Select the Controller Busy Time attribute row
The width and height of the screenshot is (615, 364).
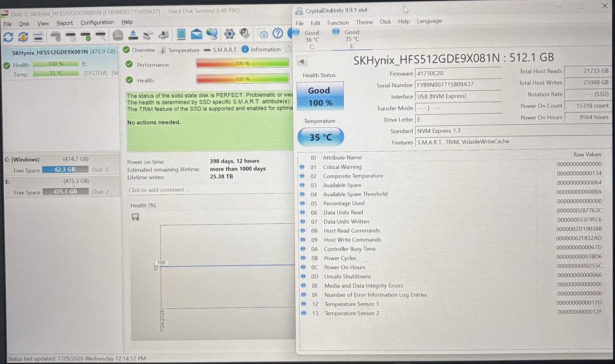pyautogui.click(x=451, y=248)
